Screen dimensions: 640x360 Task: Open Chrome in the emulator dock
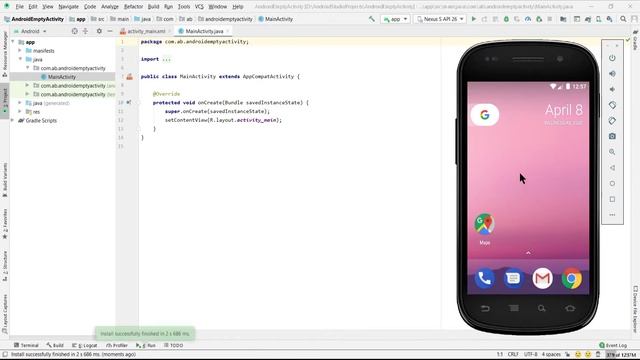[571, 278]
